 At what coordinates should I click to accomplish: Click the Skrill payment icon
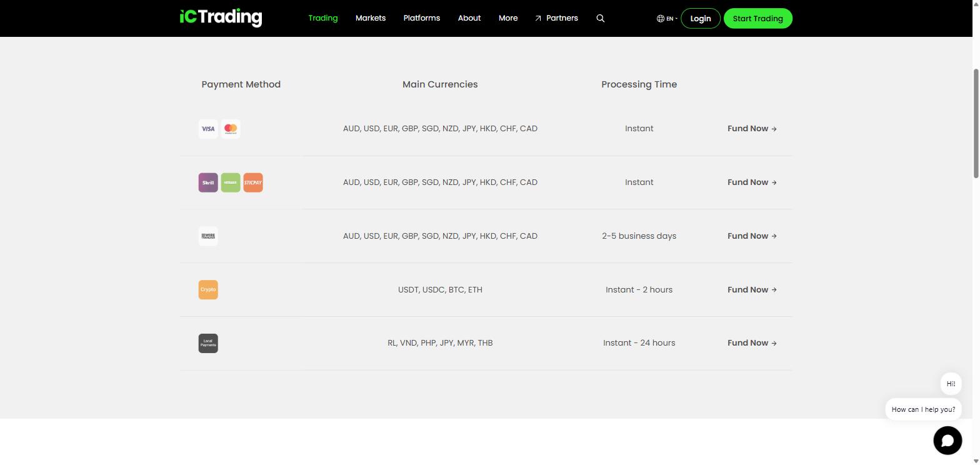pos(208,182)
